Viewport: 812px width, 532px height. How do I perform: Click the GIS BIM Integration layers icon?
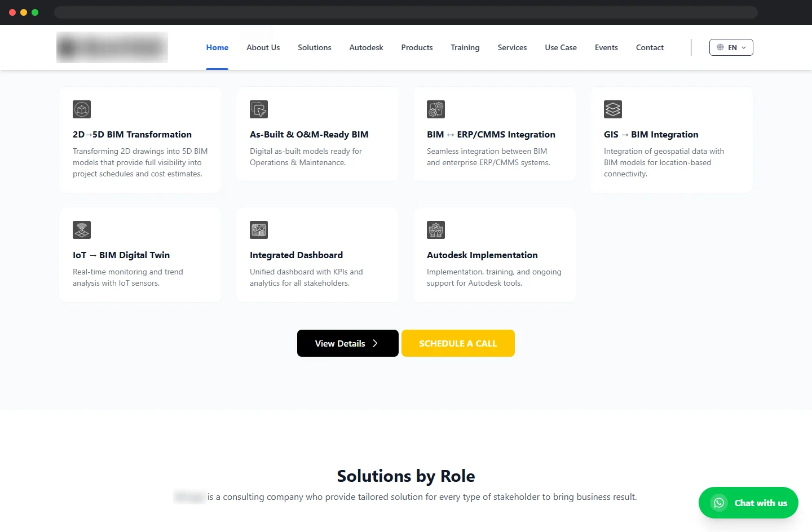(x=613, y=109)
